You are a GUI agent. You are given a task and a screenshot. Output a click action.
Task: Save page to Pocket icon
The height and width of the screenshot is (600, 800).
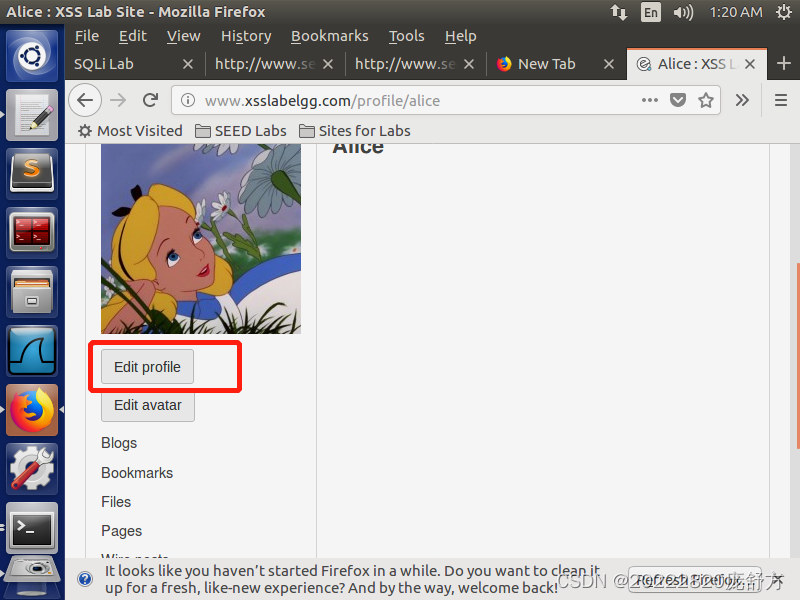click(678, 100)
